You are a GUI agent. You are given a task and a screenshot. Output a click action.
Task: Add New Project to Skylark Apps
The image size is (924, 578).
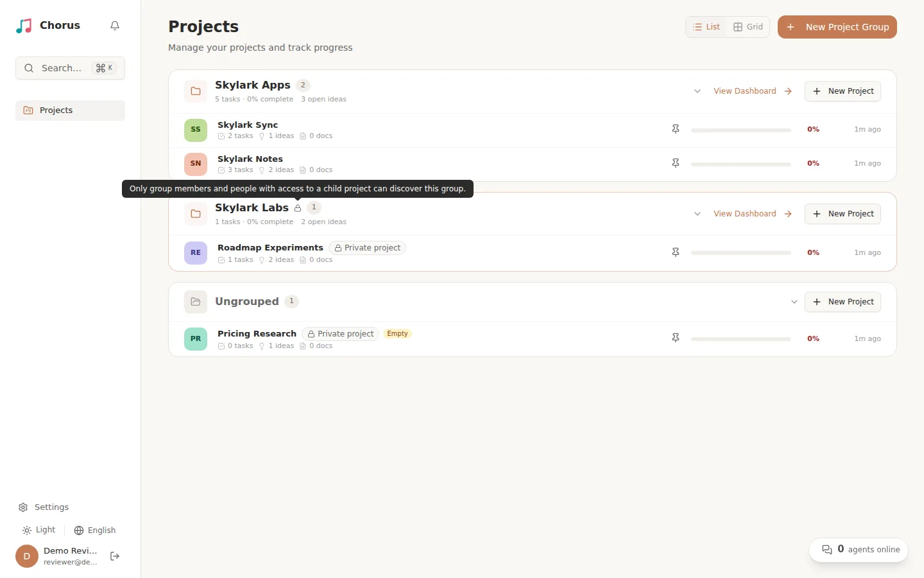(x=843, y=91)
